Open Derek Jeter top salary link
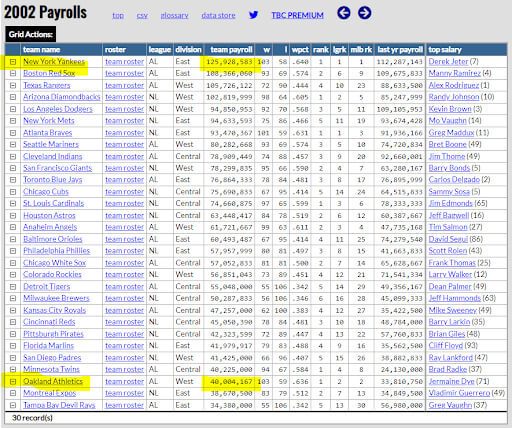 448,61
